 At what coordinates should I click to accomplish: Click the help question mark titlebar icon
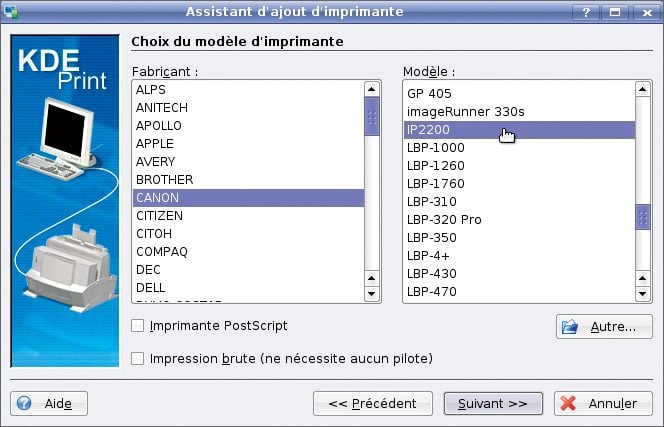click(x=590, y=12)
